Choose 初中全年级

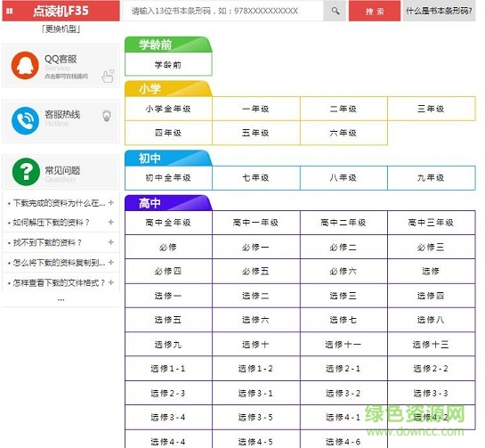pyautogui.click(x=168, y=178)
